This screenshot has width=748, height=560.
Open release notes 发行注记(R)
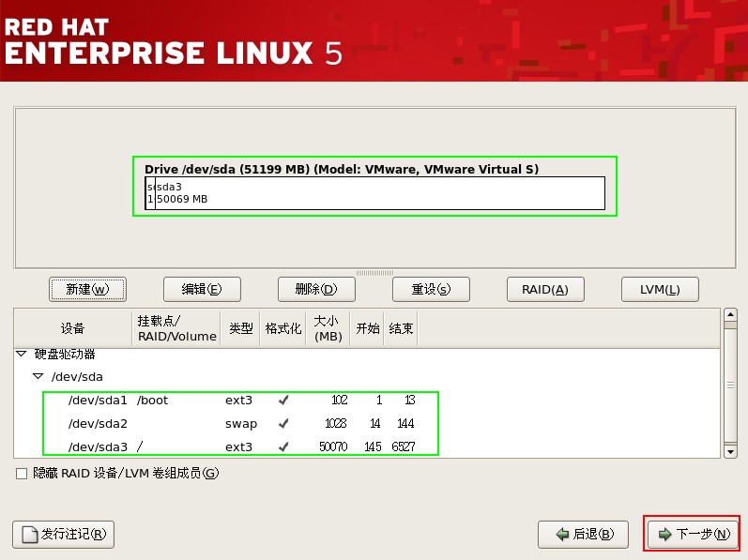click(x=64, y=534)
